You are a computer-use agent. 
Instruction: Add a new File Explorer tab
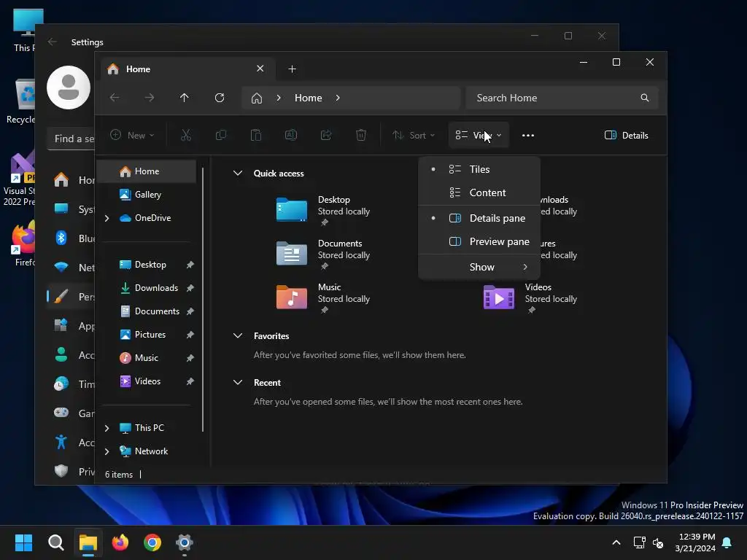(x=292, y=69)
